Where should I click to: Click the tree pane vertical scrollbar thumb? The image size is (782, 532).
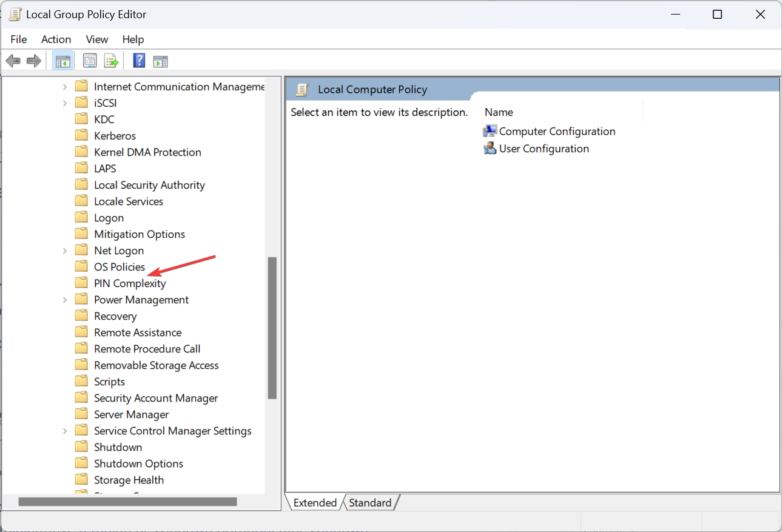(x=272, y=328)
